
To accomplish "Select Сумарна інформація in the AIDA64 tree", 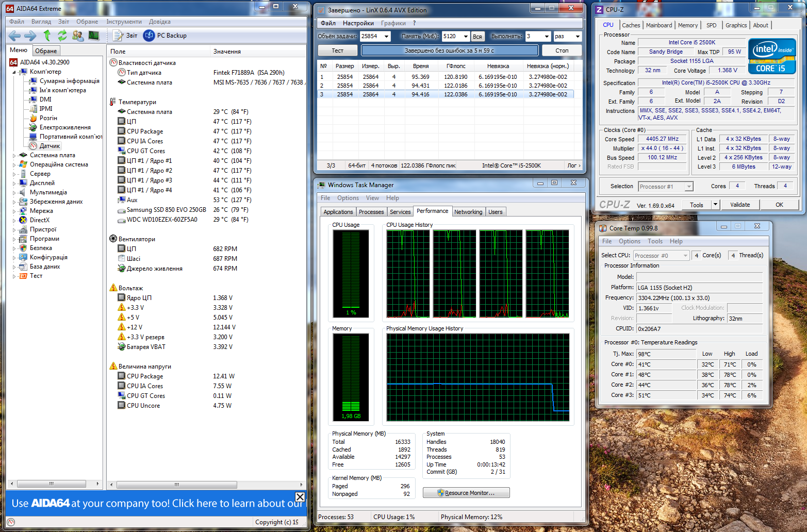I will coord(64,81).
